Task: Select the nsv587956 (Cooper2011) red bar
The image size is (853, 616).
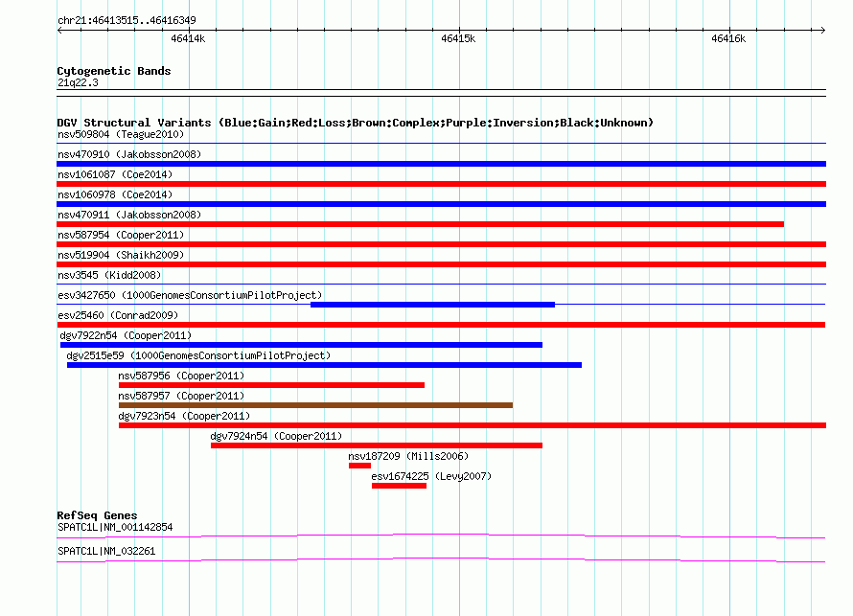Action: [x=271, y=385]
